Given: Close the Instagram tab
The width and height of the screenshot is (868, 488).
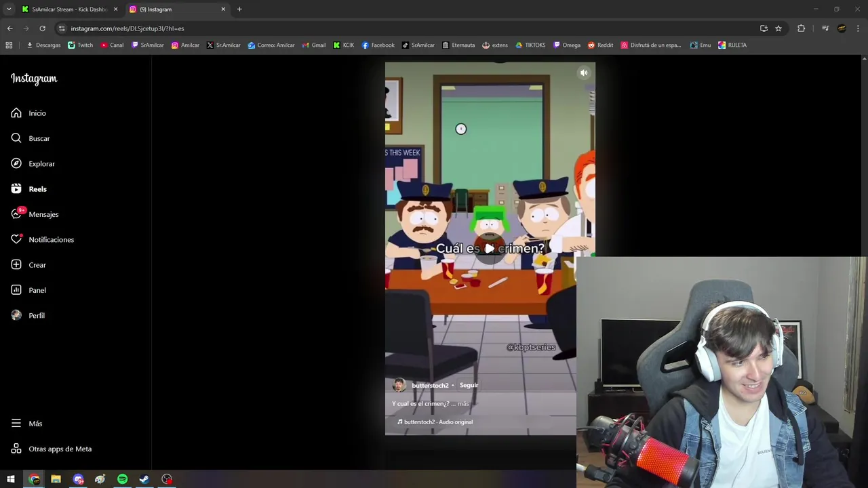Looking at the screenshot, I should 223,9.
